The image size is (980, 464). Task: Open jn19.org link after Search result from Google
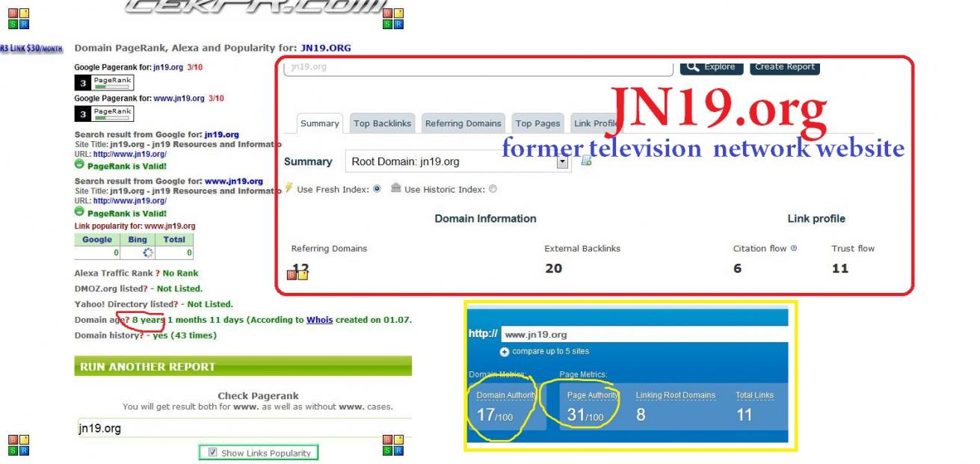[222, 134]
